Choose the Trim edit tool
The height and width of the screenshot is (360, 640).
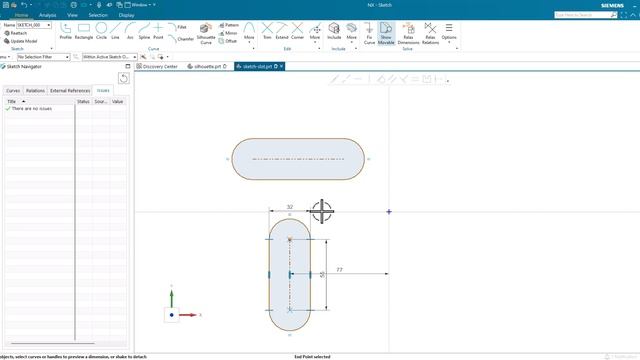click(x=267, y=31)
